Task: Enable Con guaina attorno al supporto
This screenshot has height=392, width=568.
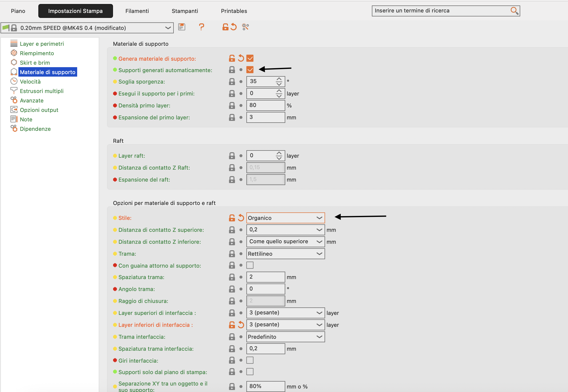Action: coord(250,265)
